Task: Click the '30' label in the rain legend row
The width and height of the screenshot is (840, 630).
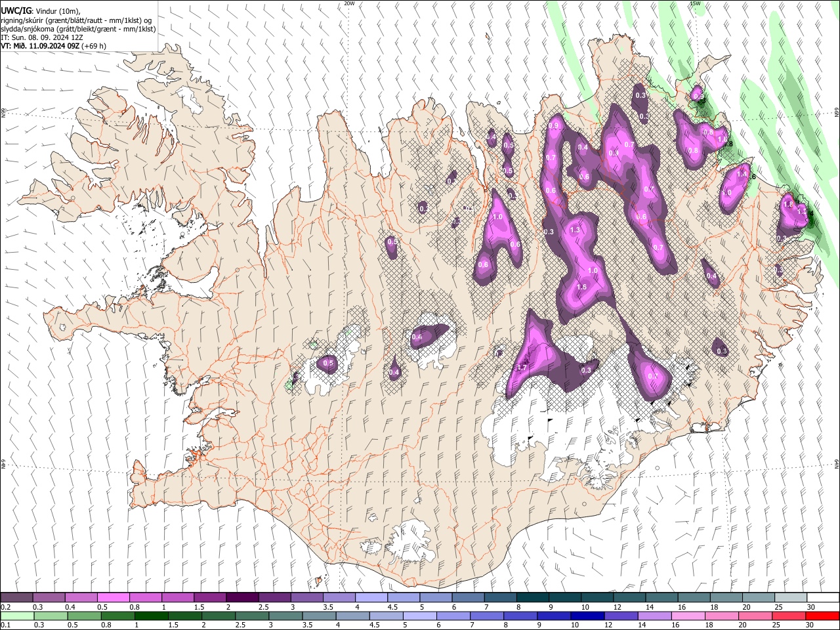Action: (x=810, y=625)
